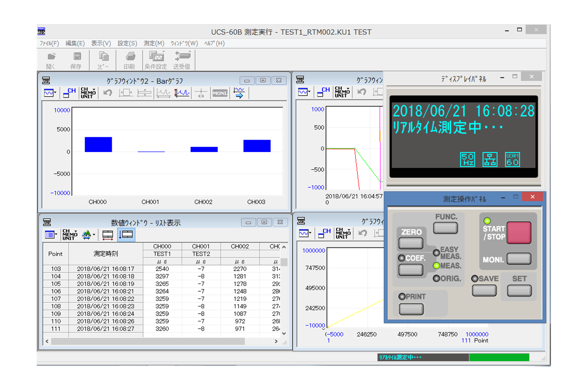Click down arrow of numeric list vertical scrollbar
Viewport: 588px width, 392px height.
284,333
